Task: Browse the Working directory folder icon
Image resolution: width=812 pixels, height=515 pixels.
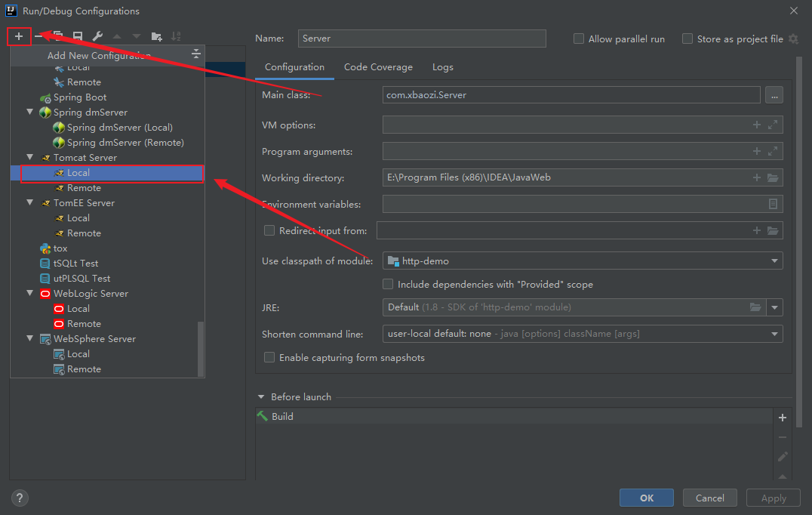Action: [x=773, y=178]
